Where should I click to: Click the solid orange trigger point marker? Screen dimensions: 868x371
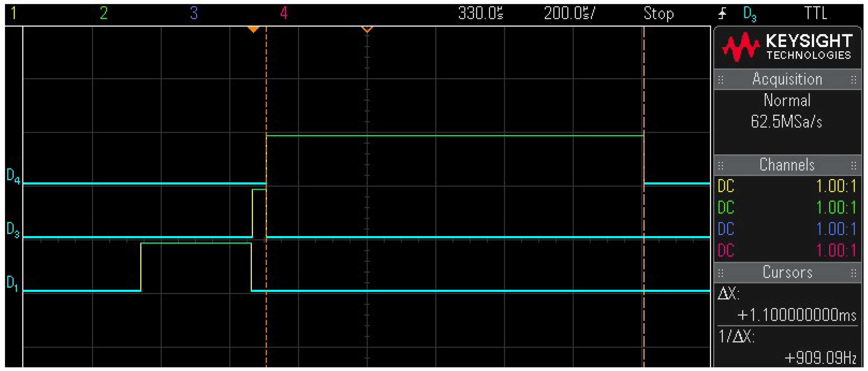coord(253,29)
